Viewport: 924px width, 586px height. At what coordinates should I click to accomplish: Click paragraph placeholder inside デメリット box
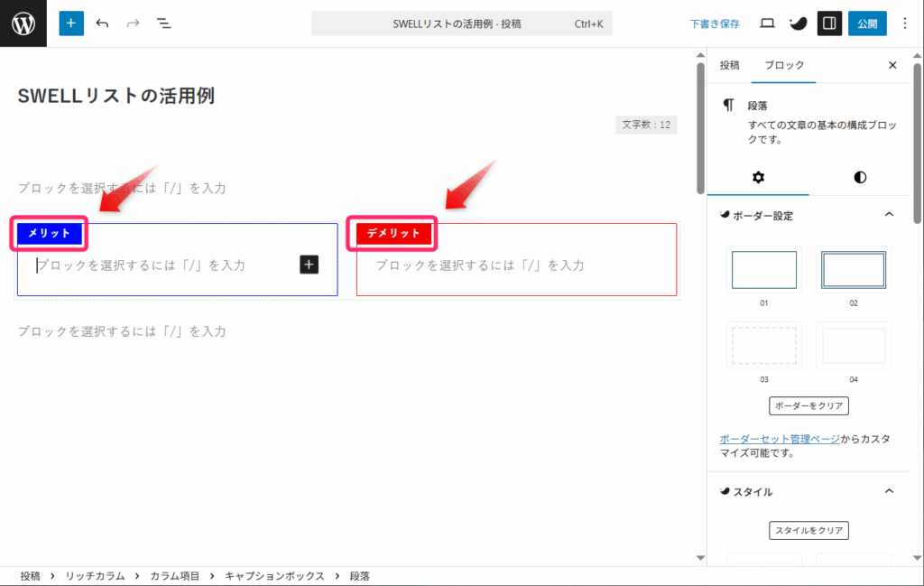pyautogui.click(x=480, y=265)
